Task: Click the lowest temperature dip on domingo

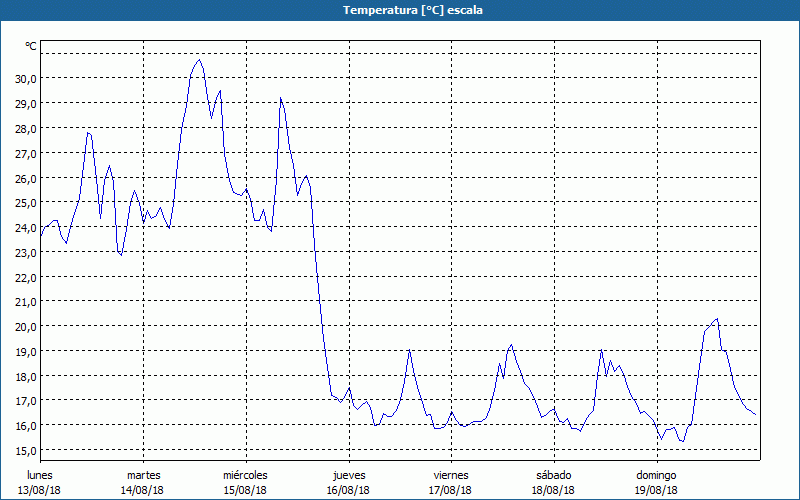Action: [x=683, y=441]
